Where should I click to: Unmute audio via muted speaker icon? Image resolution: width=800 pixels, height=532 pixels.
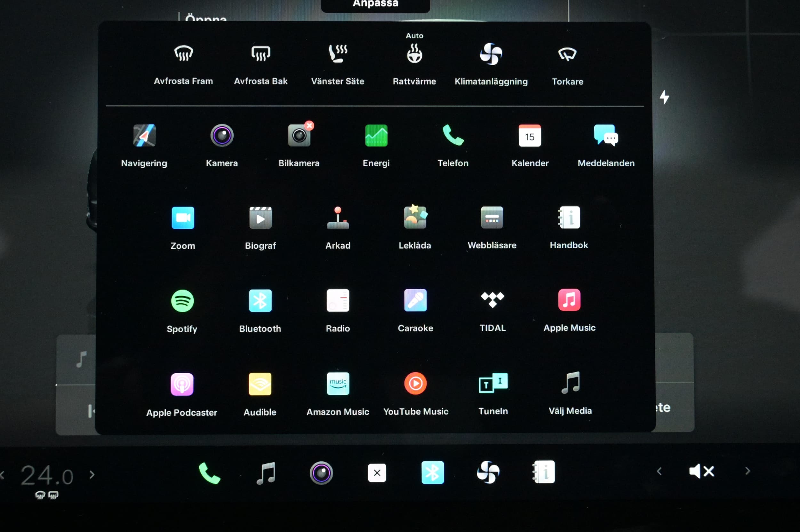[x=701, y=471]
